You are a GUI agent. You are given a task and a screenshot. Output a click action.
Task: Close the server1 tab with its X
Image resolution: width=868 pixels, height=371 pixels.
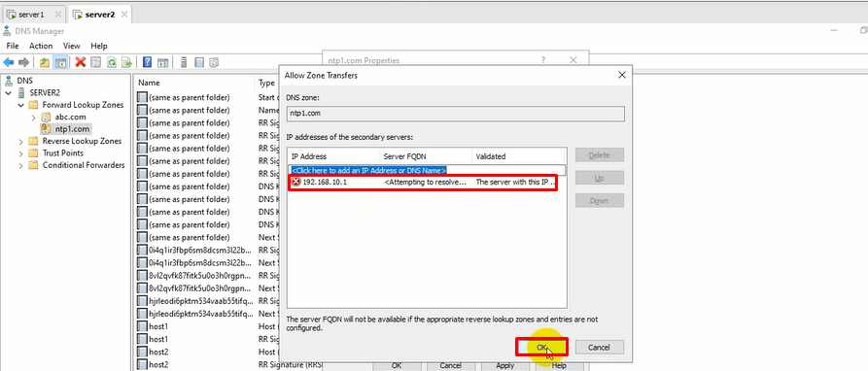coord(58,15)
